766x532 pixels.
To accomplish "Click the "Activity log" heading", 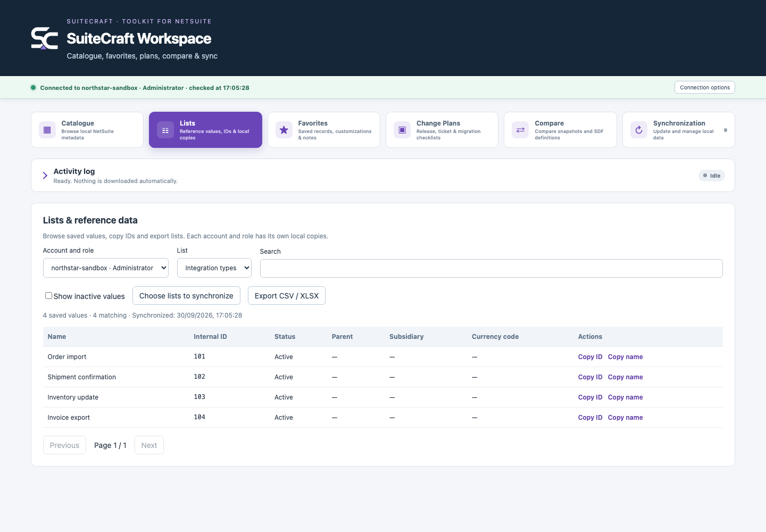I will (74, 171).
